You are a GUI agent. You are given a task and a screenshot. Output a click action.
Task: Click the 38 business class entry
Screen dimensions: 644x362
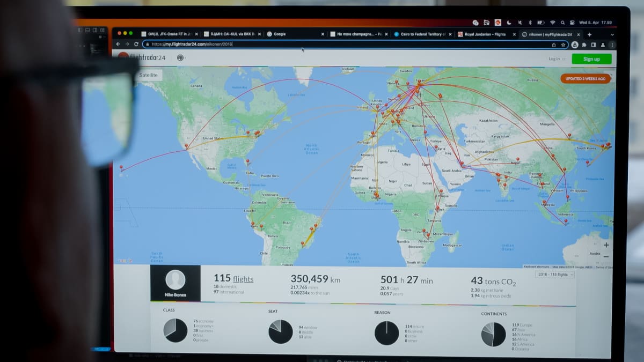(203, 330)
